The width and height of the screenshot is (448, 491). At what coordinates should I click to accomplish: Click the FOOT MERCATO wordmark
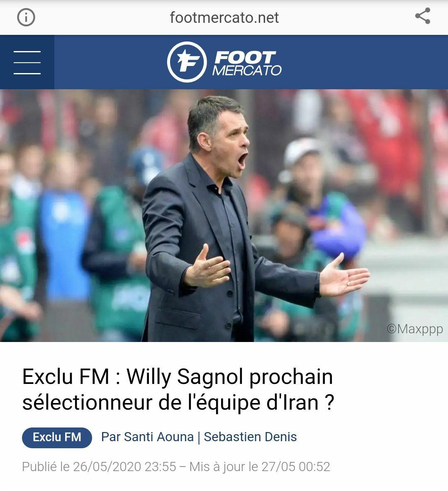[x=247, y=64]
